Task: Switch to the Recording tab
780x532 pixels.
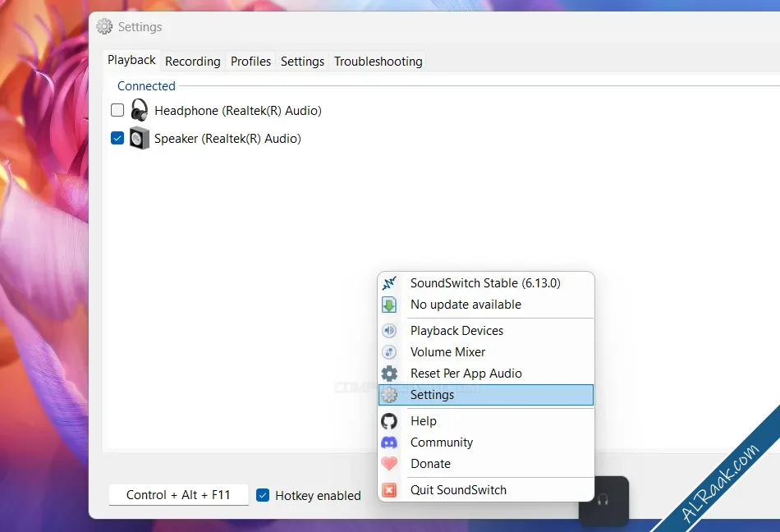Action: click(x=192, y=61)
